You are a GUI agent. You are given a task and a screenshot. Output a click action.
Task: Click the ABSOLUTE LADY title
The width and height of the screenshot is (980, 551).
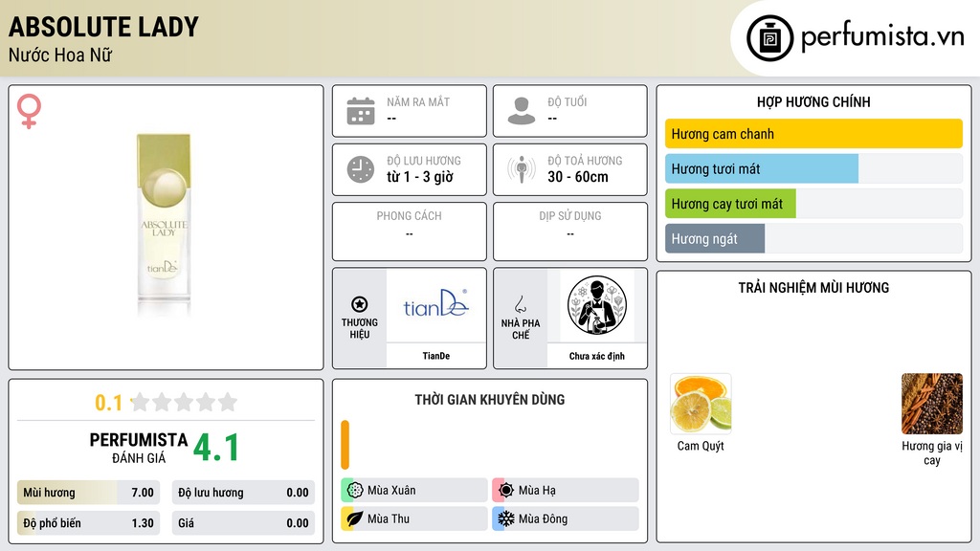(103, 27)
